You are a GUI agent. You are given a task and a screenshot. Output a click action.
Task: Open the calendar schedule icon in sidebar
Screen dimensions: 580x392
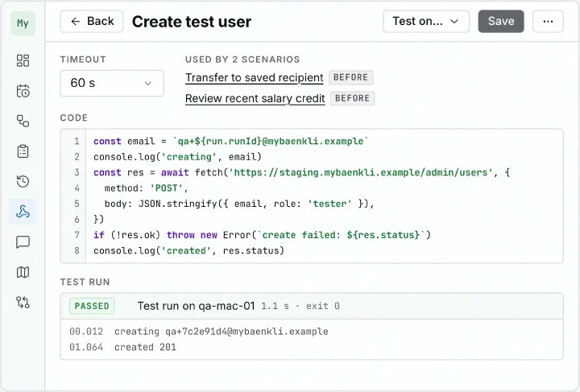pos(23,91)
